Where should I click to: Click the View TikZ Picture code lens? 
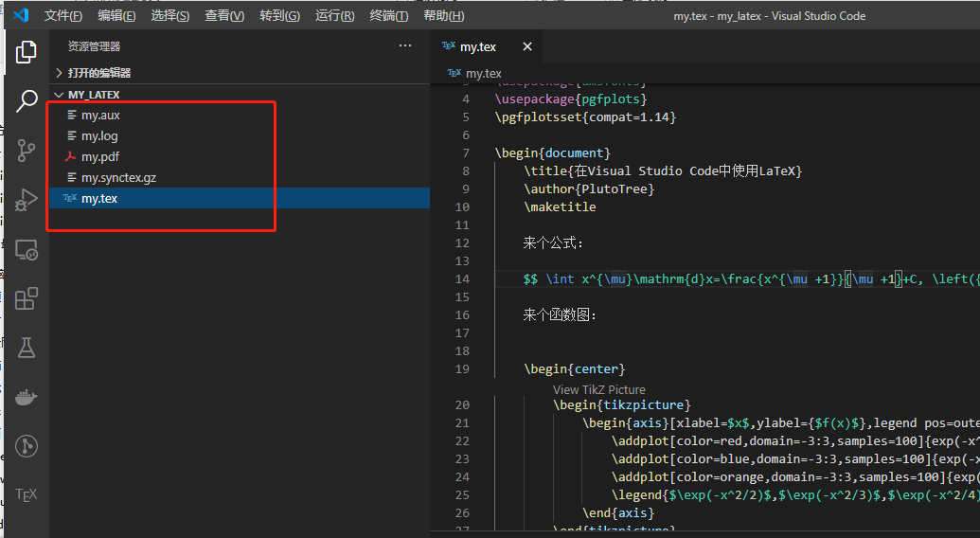point(598,389)
